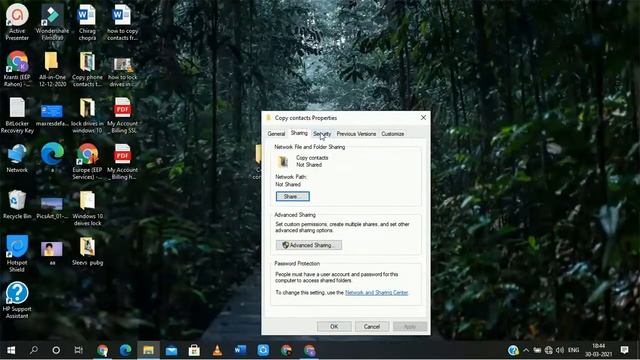Image resolution: width=640 pixels, height=360 pixels.
Task: Click the folder icon in the dialog title bar
Action: pos(269,118)
